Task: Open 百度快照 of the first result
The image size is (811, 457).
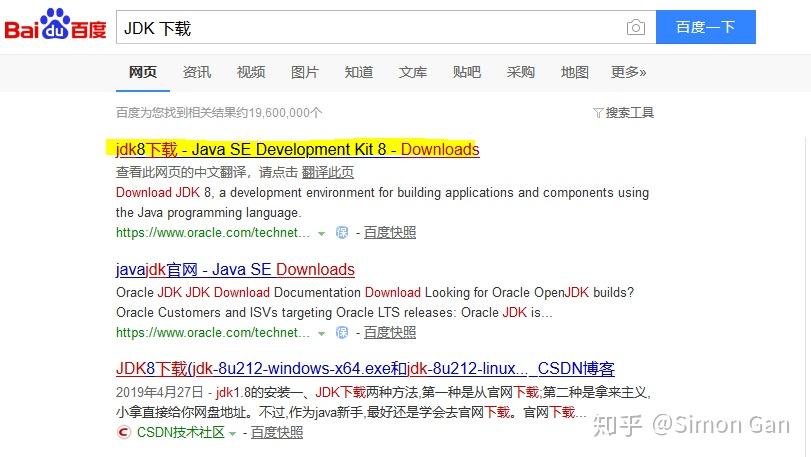Action: coord(389,233)
